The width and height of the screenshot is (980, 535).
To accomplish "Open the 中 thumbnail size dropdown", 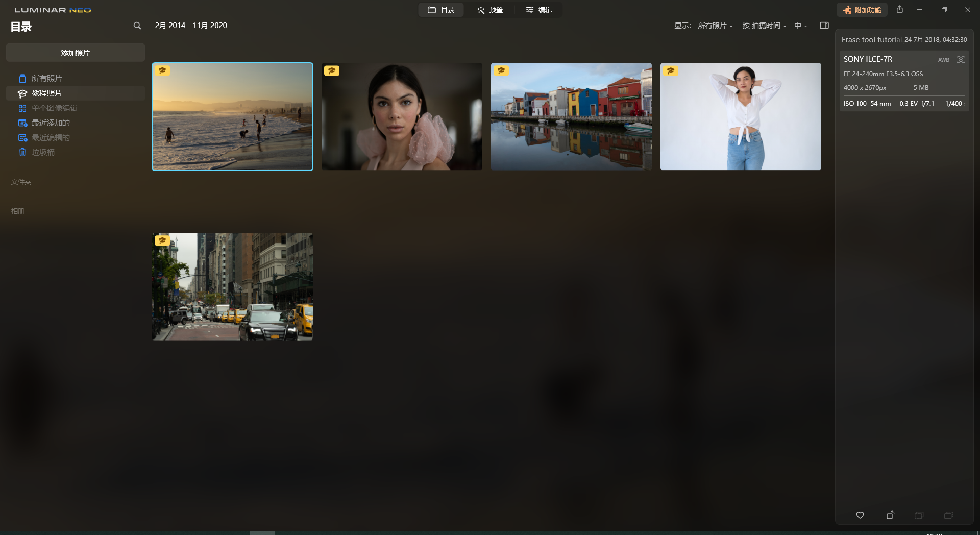I will tap(800, 26).
